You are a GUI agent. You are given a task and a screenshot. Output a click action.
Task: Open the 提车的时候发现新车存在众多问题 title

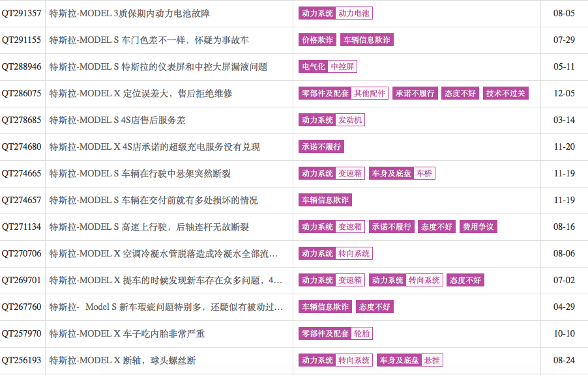166,280
